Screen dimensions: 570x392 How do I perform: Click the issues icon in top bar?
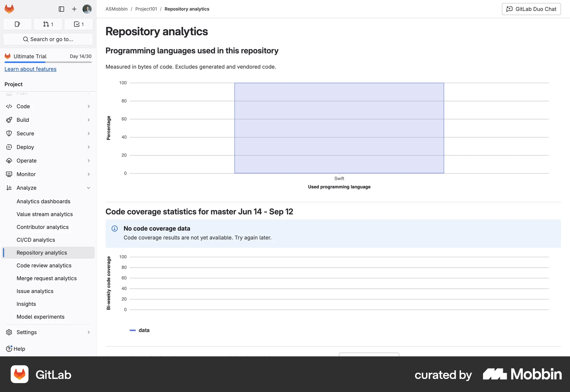coord(17,24)
